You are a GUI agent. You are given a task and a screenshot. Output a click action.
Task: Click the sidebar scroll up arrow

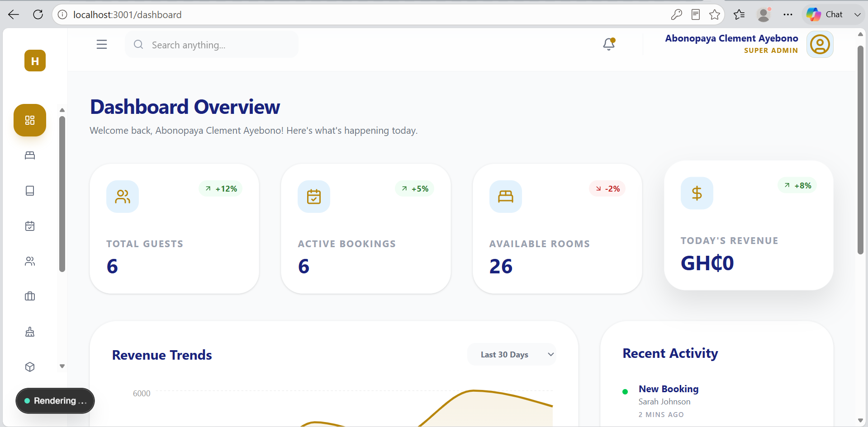tap(62, 110)
